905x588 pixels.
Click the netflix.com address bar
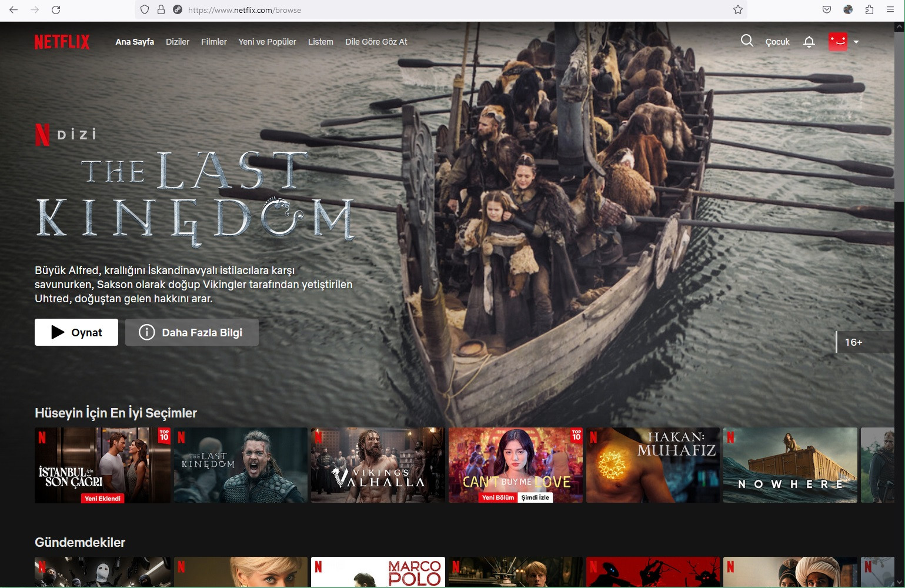[441, 10]
